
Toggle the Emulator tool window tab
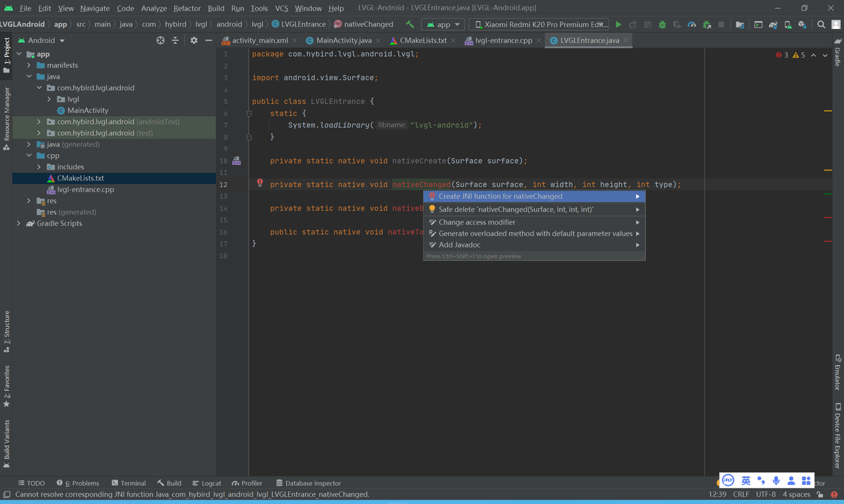point(837,372)
